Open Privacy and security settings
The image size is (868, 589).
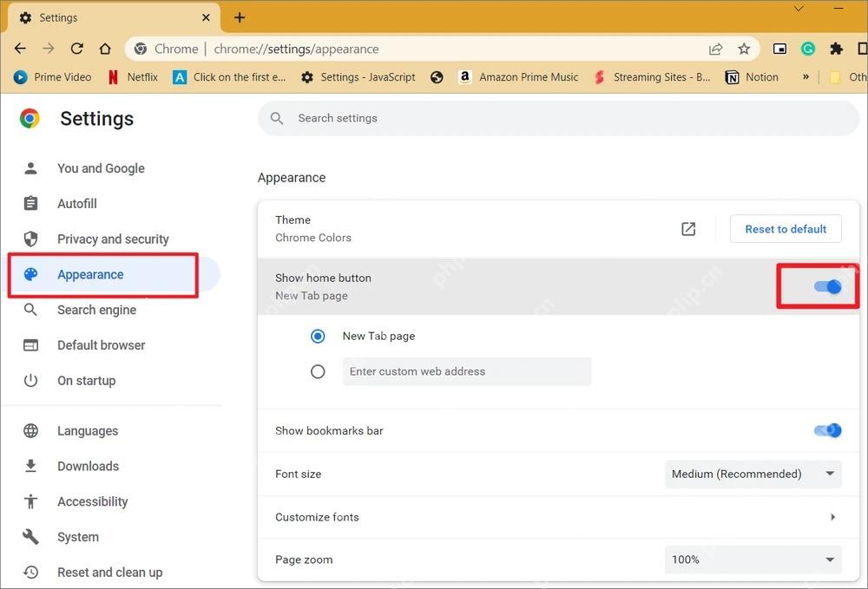click(x=113, y=239)
